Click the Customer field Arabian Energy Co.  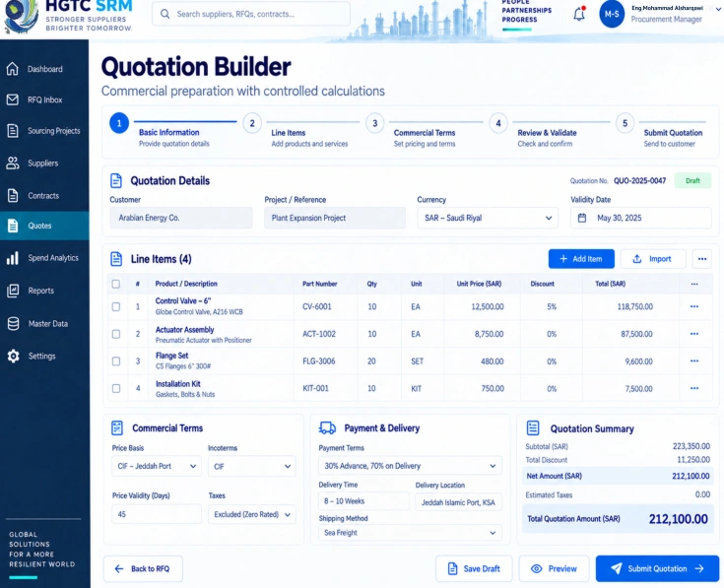181,218
